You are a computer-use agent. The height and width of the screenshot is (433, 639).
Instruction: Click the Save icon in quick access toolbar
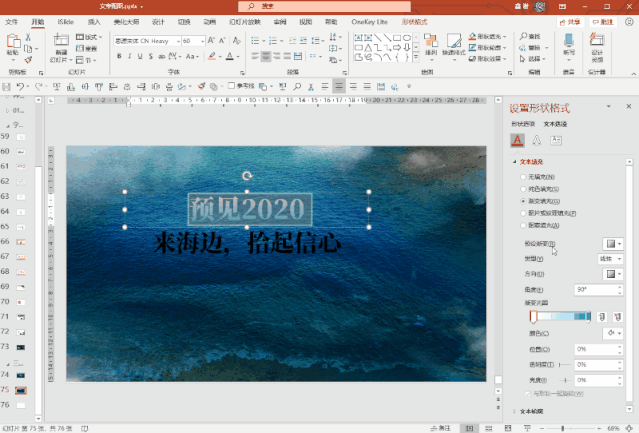click(6, 86)
